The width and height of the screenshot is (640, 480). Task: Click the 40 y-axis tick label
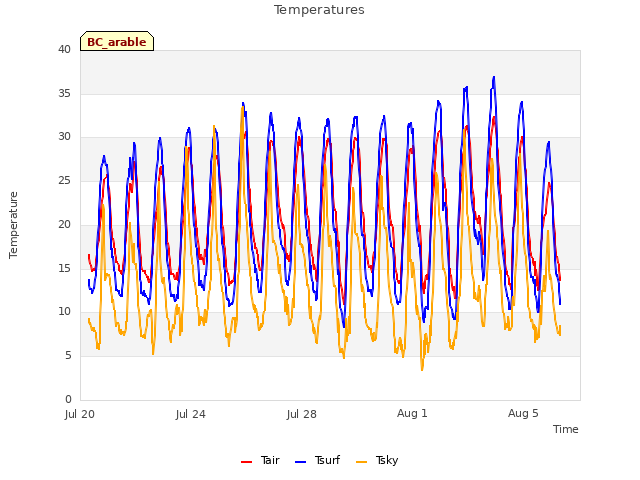(x=64, y=50)
